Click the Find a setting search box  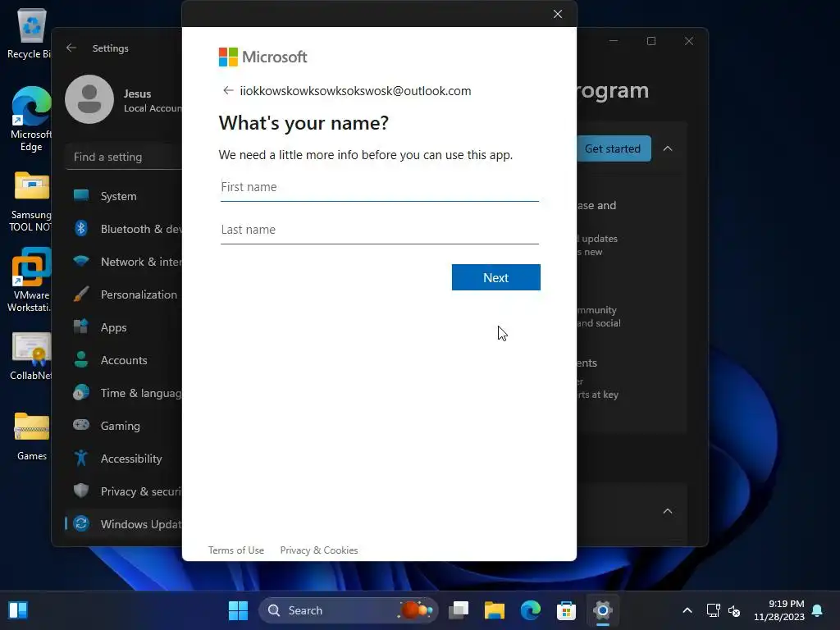pyautogui.click(x=125, y=157)
